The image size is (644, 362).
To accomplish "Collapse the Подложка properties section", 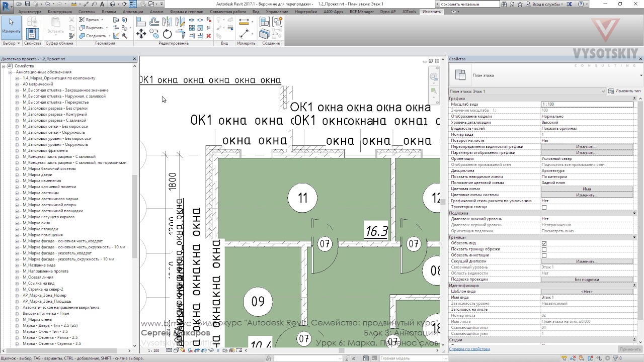I will pyautogui.click(x=635, y=213).
